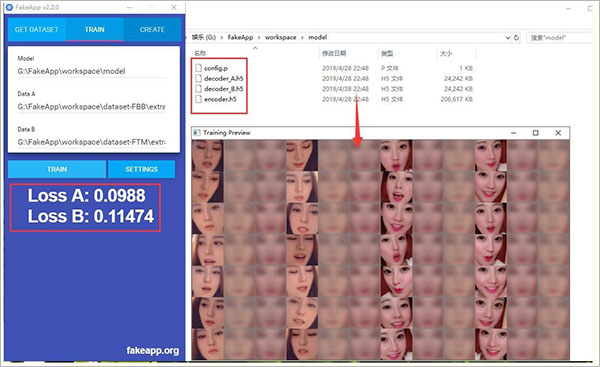Sort by the type column header

click(x=387, y=53)
